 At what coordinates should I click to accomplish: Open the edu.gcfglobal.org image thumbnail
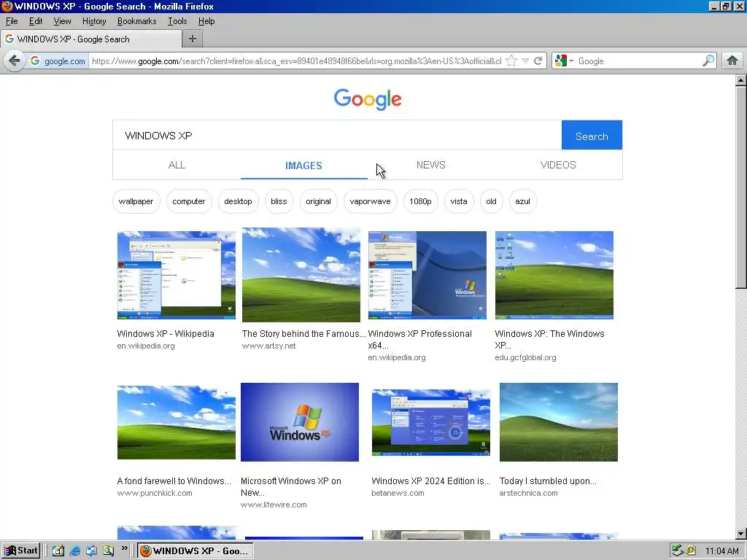click(554, 275)
